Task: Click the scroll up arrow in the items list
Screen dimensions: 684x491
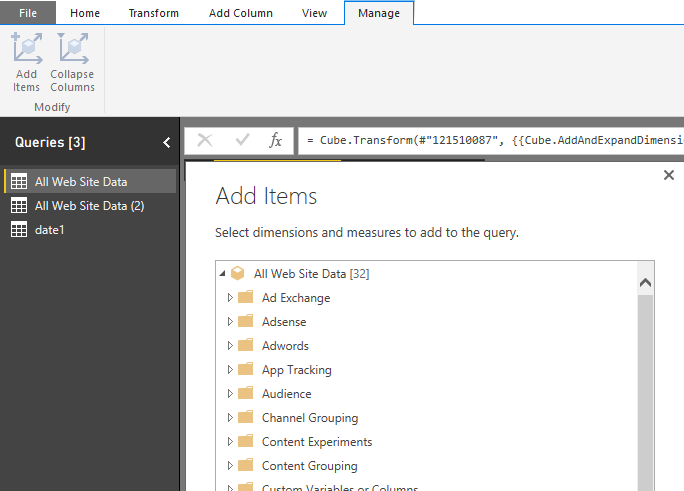Action: click(645, 283)
